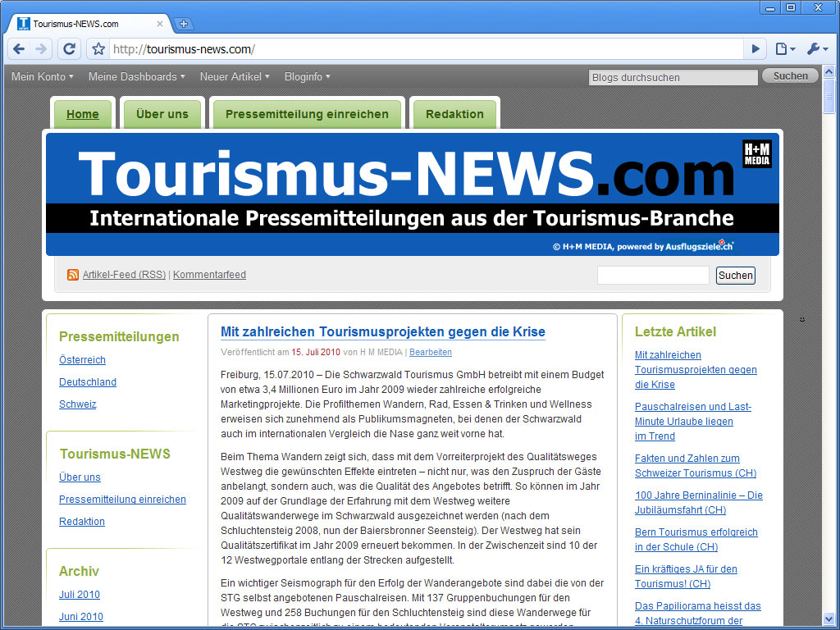Image resolution: width=840 pixels, height=630 pixels.
Task: Open the page menu icon dropdown
Action: (785, 49)
